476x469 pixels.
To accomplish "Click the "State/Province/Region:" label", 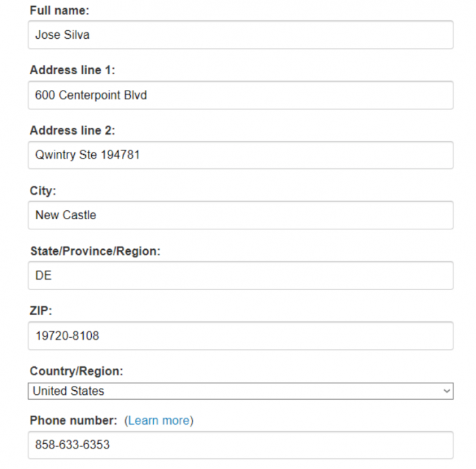I will click(x=95, y=251).
